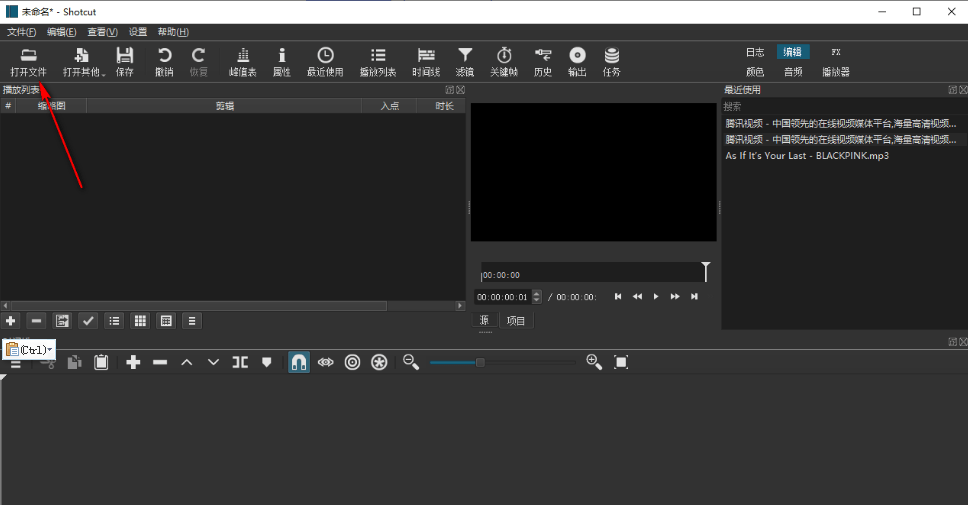Toggle scrub while dragging eye icon
This screenshot has width=968, height=505.
point(325,362)
